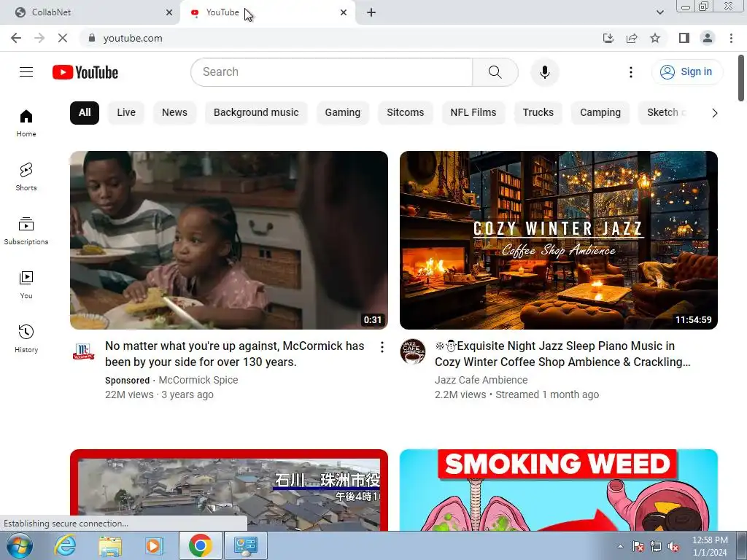Viewport: 747px width, 560px height.
Task: Select the Trucks filter chip
Action: [x=538, y=113]
